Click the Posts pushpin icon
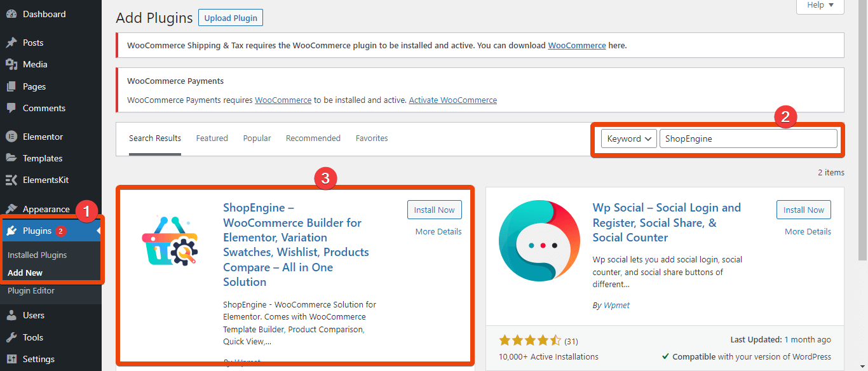The image size is (868, 371). pos(11,43)
